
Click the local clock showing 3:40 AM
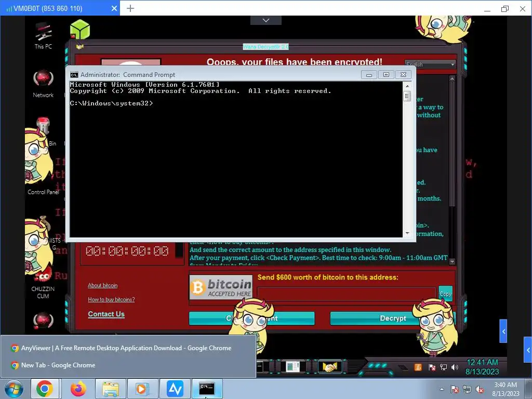pos(505,385)
